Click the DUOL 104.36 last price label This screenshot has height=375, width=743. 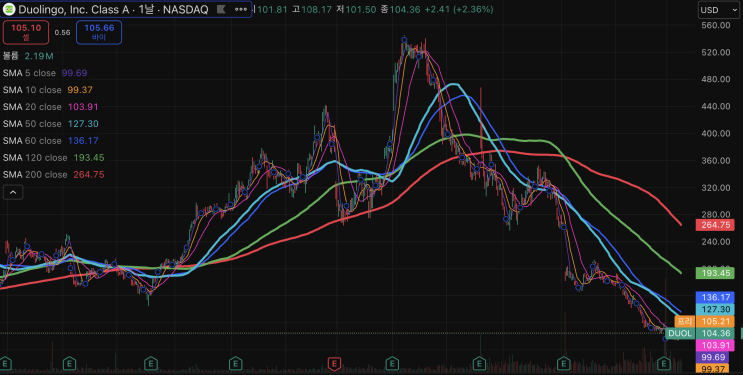click(700, 333)
